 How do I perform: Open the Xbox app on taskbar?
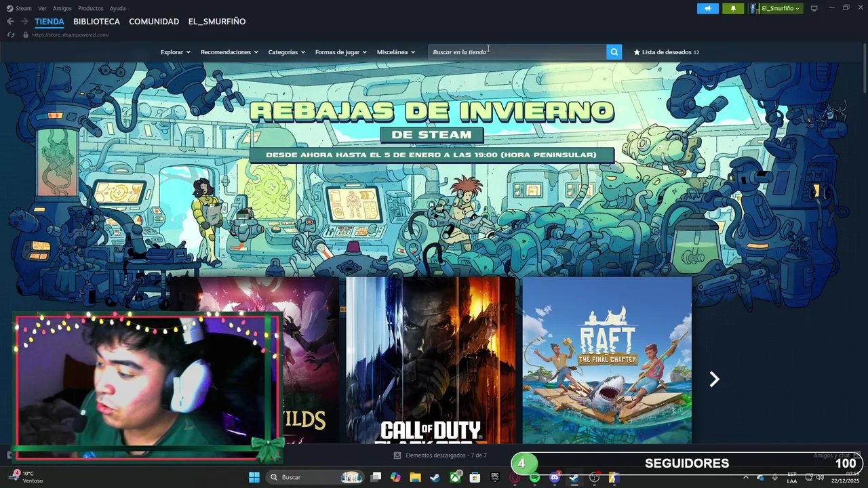pos(455,477)
